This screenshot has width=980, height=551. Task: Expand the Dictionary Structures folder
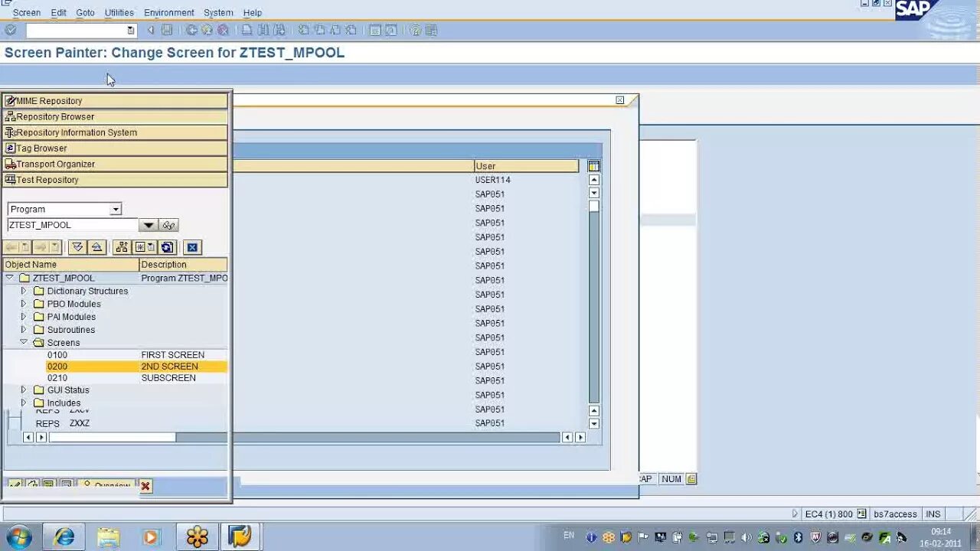(24, 291)
